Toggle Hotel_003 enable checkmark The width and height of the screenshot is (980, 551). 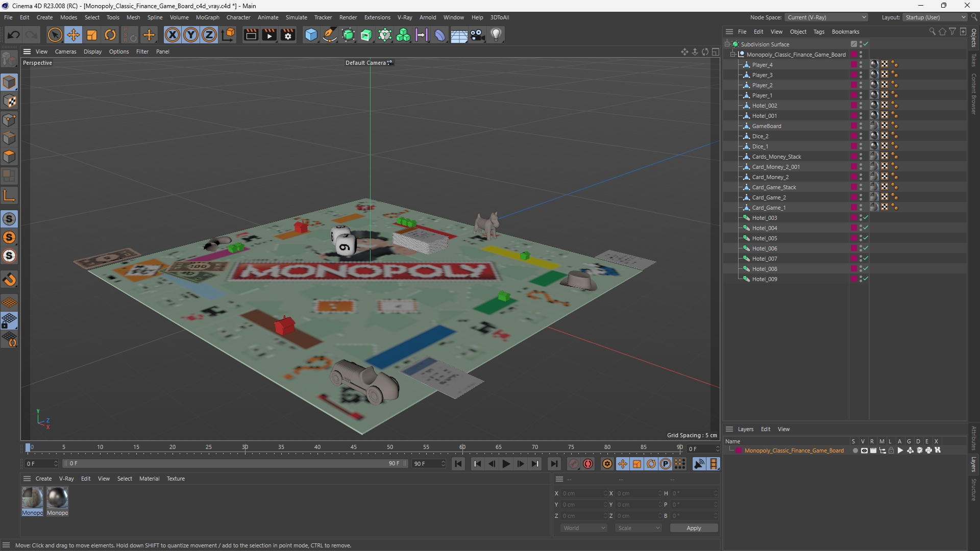(866, 218)
